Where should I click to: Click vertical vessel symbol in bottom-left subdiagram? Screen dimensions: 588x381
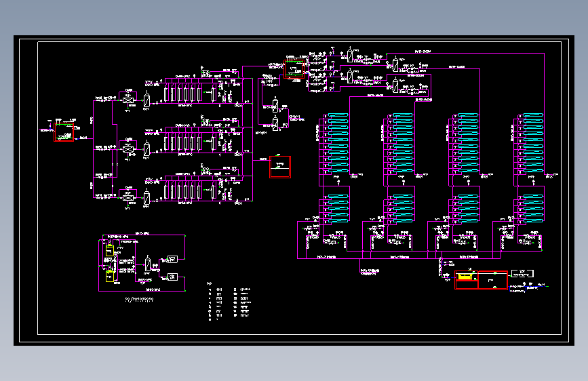coord(148,263)
